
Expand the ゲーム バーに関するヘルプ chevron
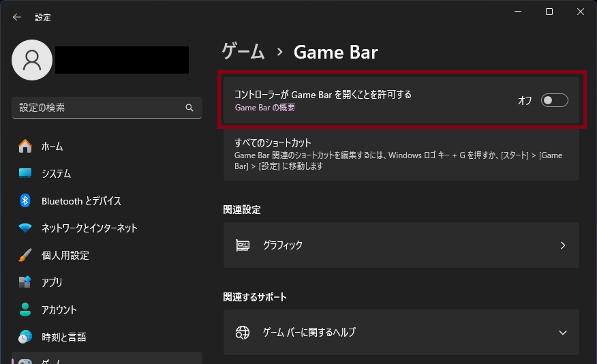point(562,333)
